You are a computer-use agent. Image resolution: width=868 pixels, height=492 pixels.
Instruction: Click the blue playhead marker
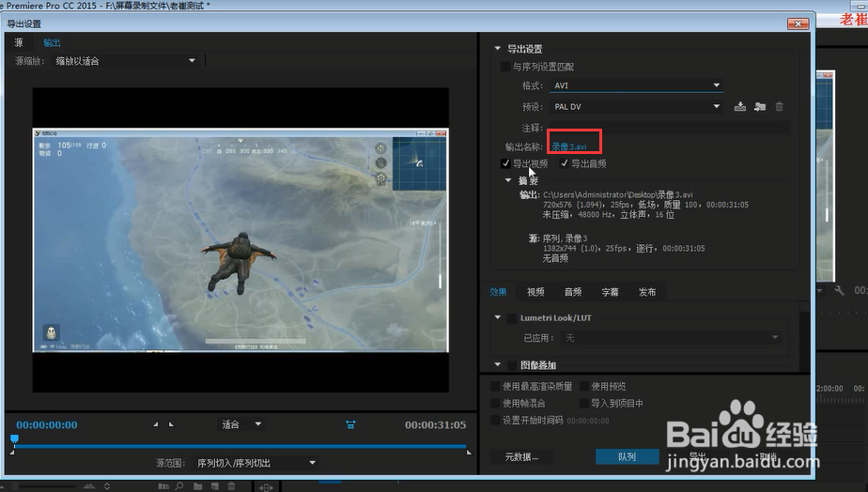pyautogui.click(x=14, y=438)
